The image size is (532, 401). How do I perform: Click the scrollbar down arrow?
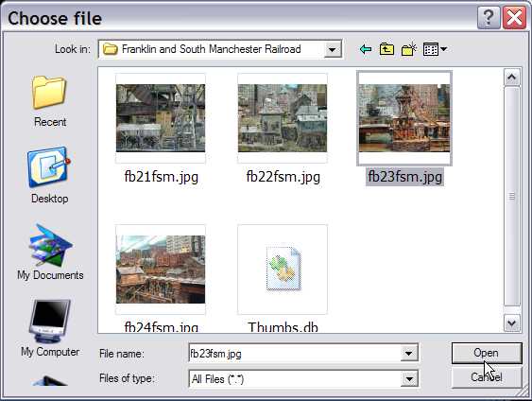point(511,323)
